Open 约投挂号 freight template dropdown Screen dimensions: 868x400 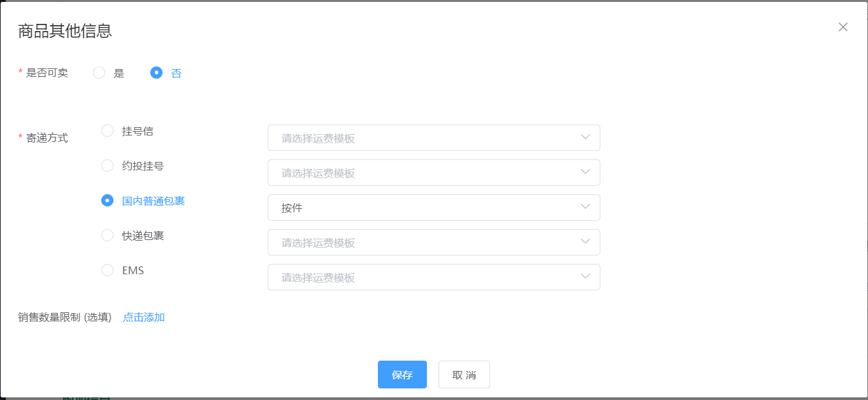433,173
